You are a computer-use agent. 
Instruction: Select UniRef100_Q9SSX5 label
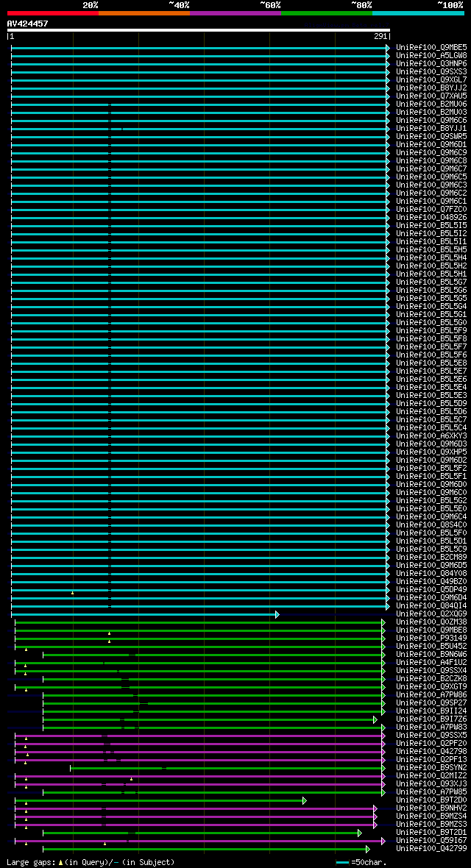tap(432, 735)
